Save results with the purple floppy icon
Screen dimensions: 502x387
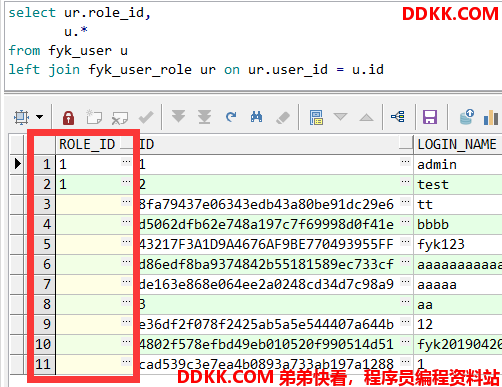(430, 117)
